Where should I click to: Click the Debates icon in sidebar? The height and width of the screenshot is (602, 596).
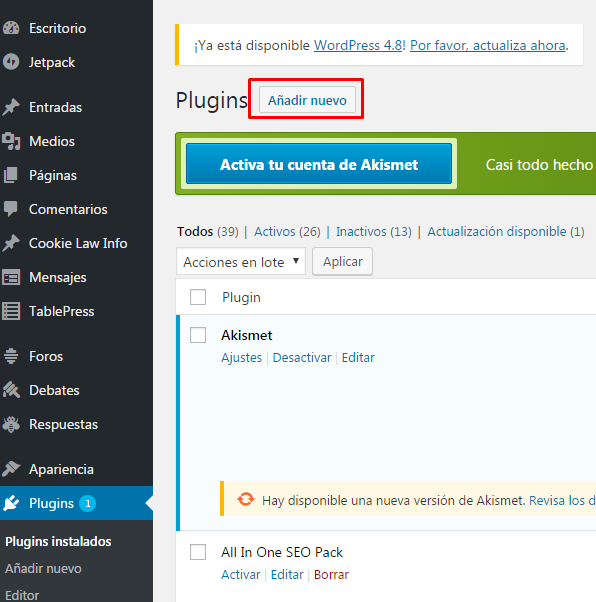pos(11,390)
